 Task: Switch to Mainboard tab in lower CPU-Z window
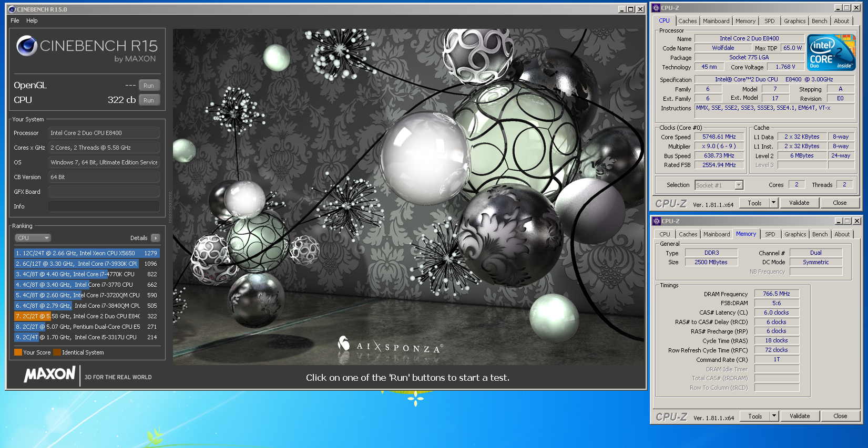717,234
